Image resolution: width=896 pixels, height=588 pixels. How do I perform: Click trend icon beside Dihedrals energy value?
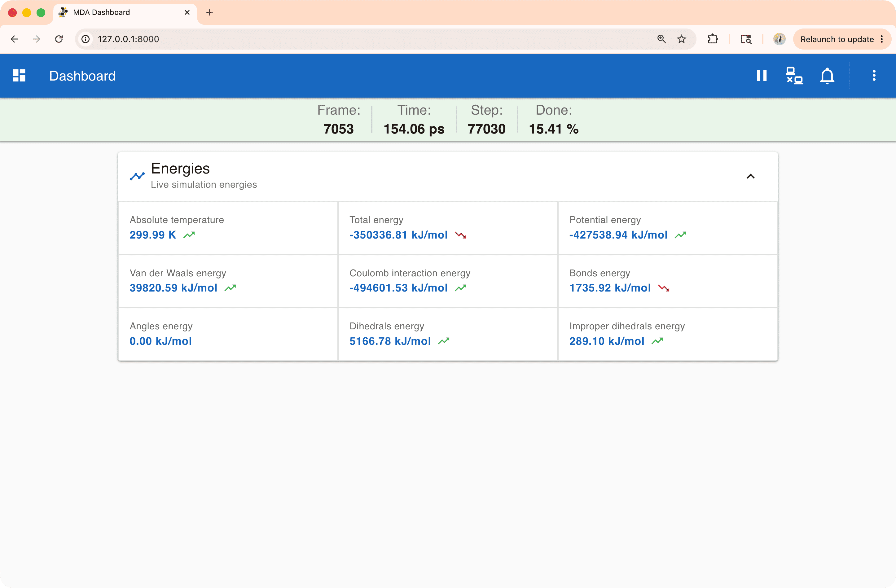tap(444, 341)
